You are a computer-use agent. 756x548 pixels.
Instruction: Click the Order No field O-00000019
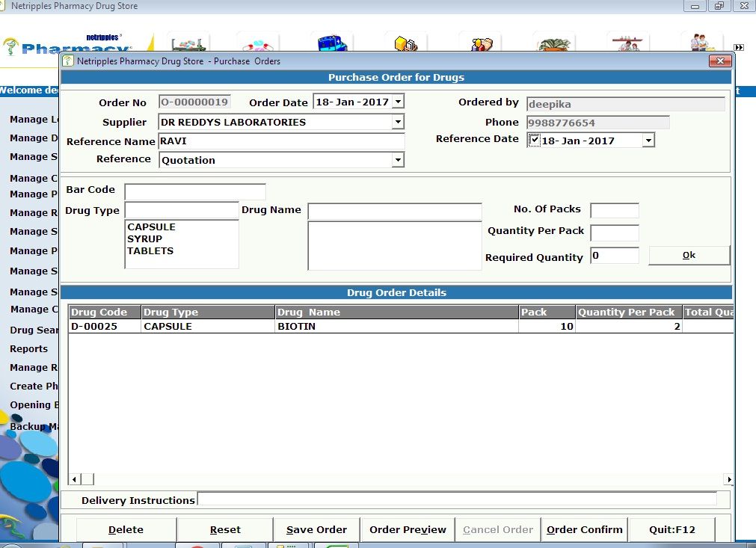pos(194,102)
